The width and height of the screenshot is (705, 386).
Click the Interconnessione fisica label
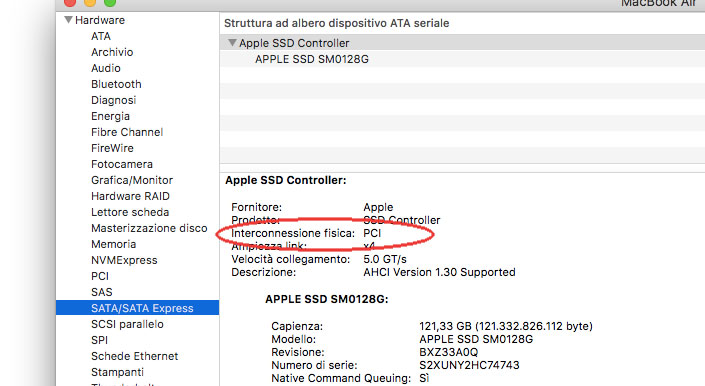[x=293, y=233]
